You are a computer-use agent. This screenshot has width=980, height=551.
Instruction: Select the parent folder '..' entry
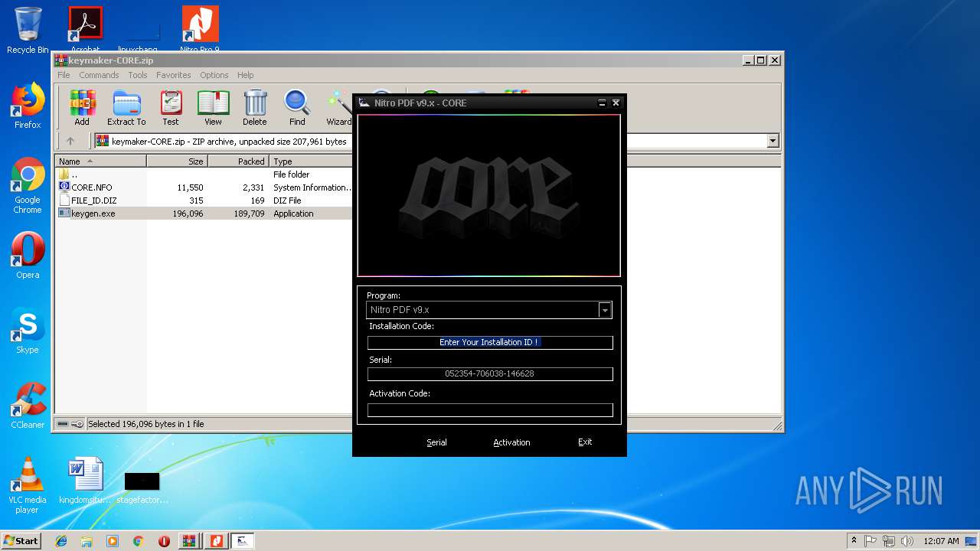pos(73,174)
